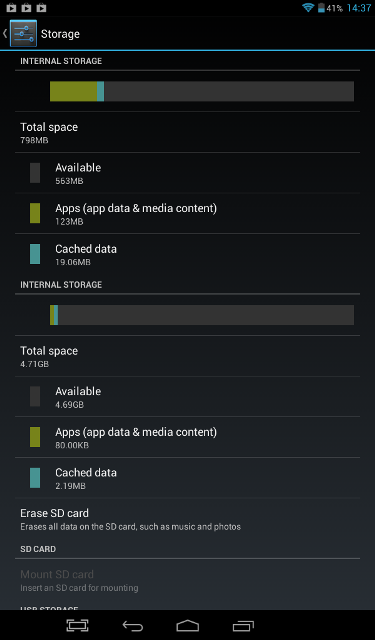Tap teal Cached data swatch next to 2.19MB
Viewport: 375px width, 640px height.
pyautogui.click(x=35, y=478)
